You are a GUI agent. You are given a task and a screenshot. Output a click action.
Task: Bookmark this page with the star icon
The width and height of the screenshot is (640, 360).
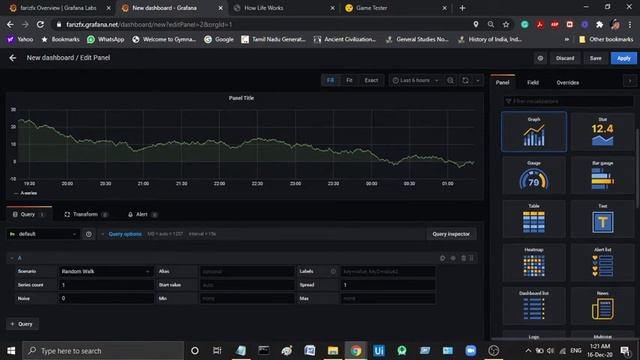pyautogui.click(x=506, y=24)
